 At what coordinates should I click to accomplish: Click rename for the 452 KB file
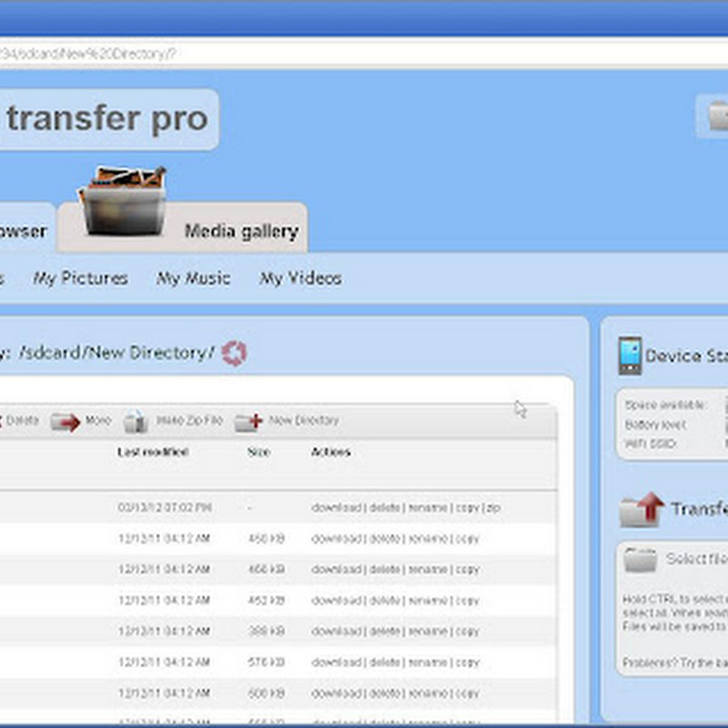click(428, 600)
